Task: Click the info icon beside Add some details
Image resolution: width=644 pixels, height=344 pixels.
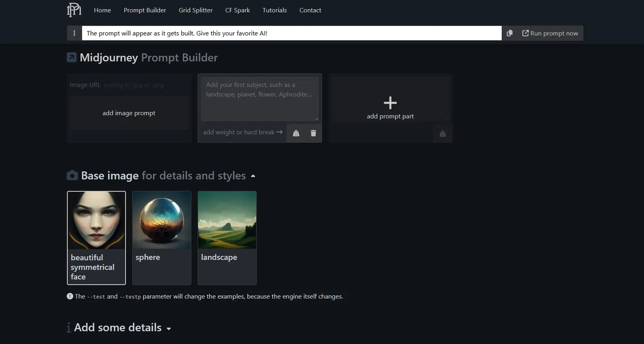Action: tap(69, 327)
